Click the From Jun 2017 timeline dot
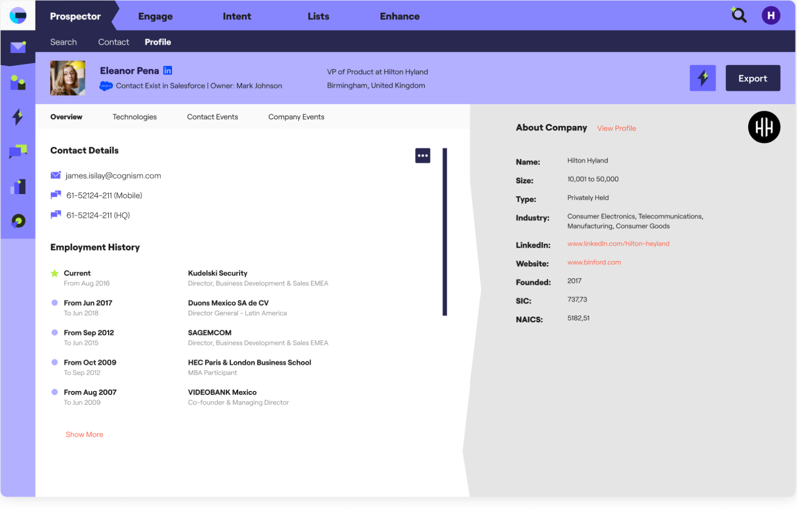Image resolution: width=797 pixels, height=532 pixels. tap(55, 303)
